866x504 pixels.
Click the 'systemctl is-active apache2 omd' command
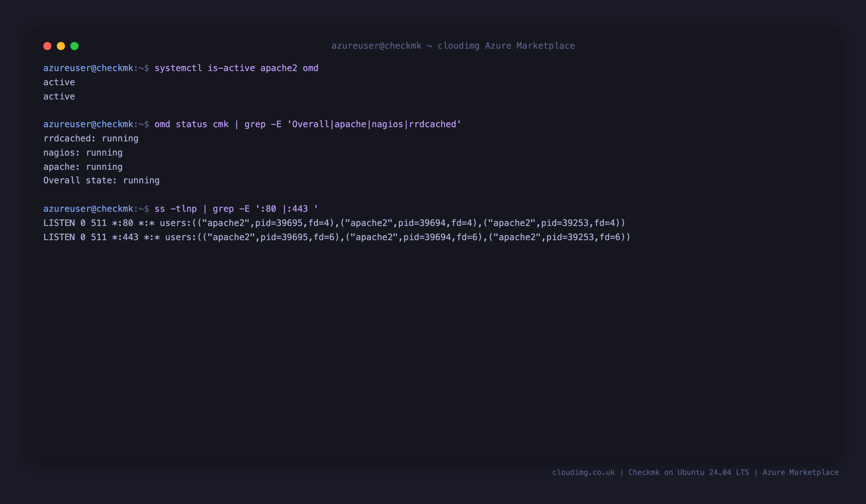pos(236,68)
